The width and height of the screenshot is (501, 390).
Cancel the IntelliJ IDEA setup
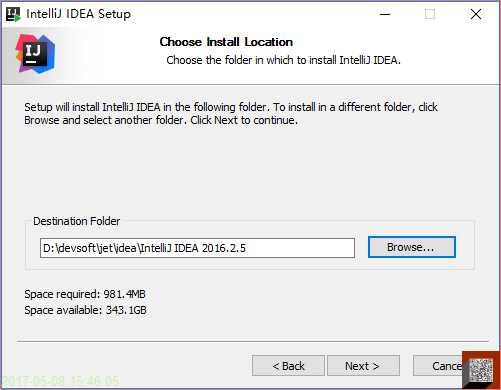click(x=439, y=366)
